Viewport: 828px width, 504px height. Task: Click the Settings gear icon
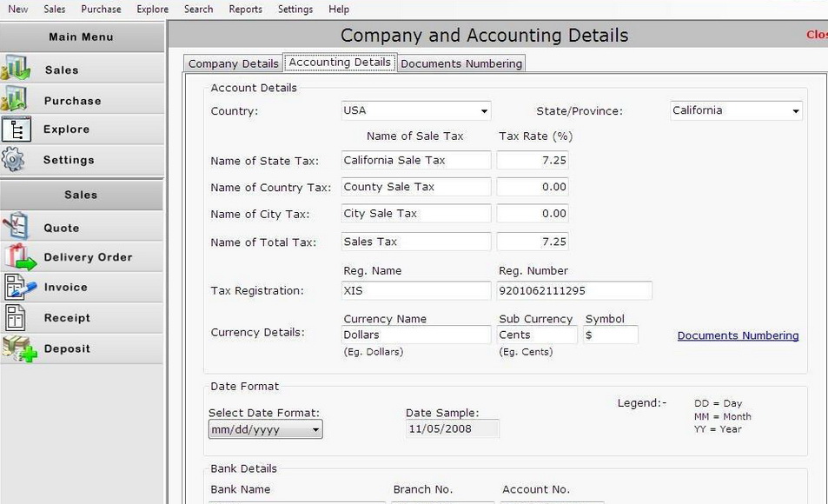13,159
